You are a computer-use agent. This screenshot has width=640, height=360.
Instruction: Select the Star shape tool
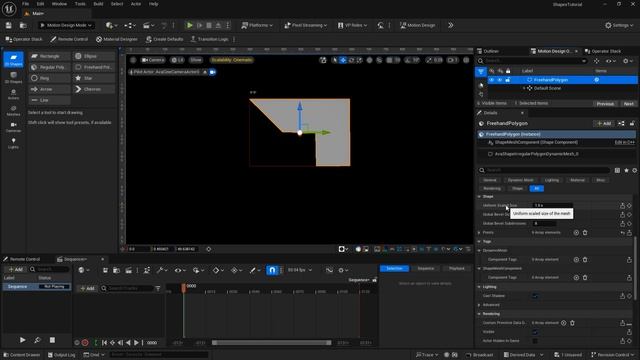(x=94, y=78)
